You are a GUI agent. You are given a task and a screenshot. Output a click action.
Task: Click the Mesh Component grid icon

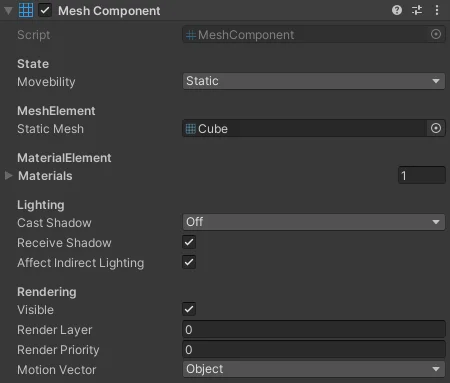[x=26, y=10]
